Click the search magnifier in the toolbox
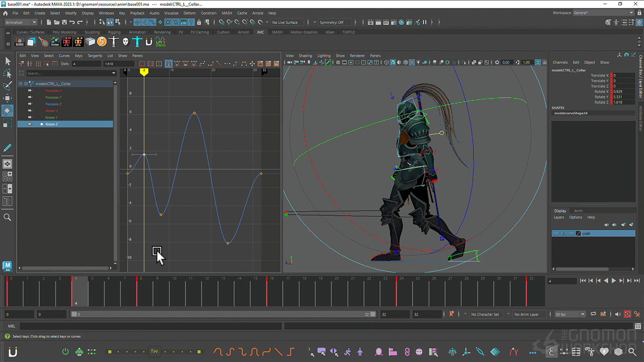Image resolution: width=644 pixels, height=362 pixels. pos(8,217)
